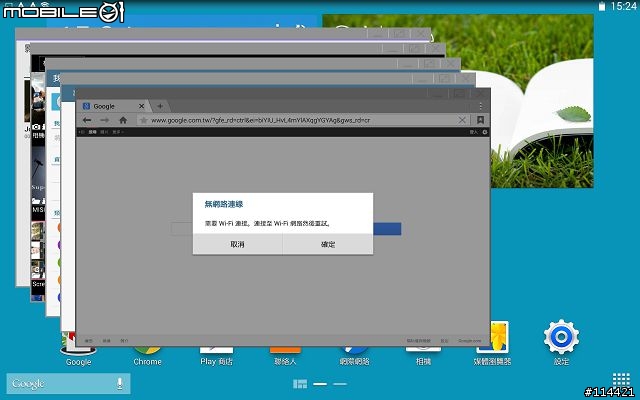640x400 pixels.
Task: Close the Google tab with its X
Action: 141,106
